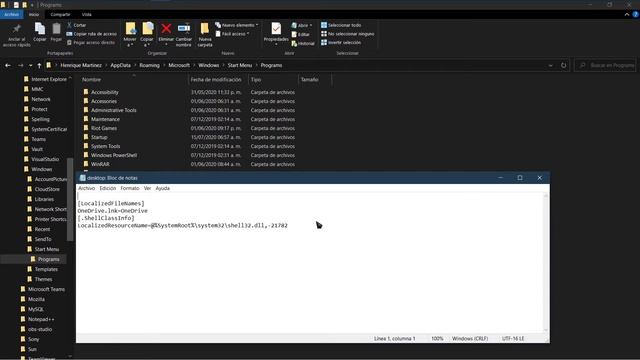Screen dimensions: 640x360
Task: Sort by Fecha de modificación column
Action: [216, 80]
